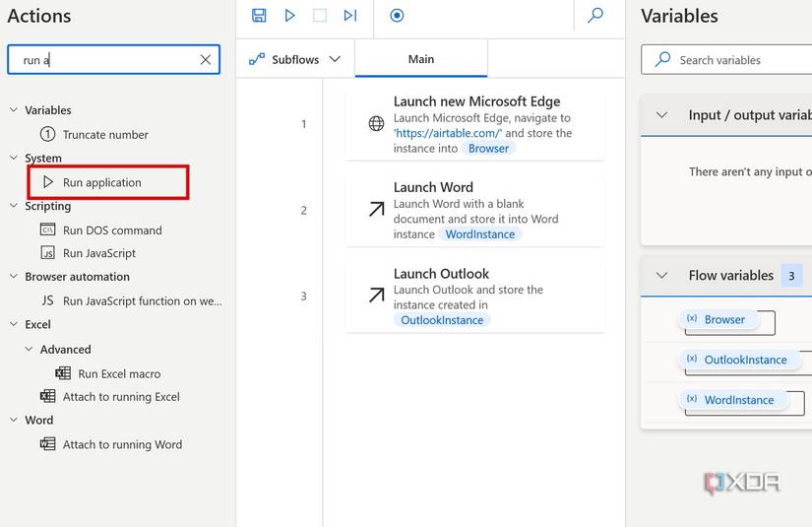Click the Run JavaScript file icon
812x527 pixels.
(x=47, y=253)
